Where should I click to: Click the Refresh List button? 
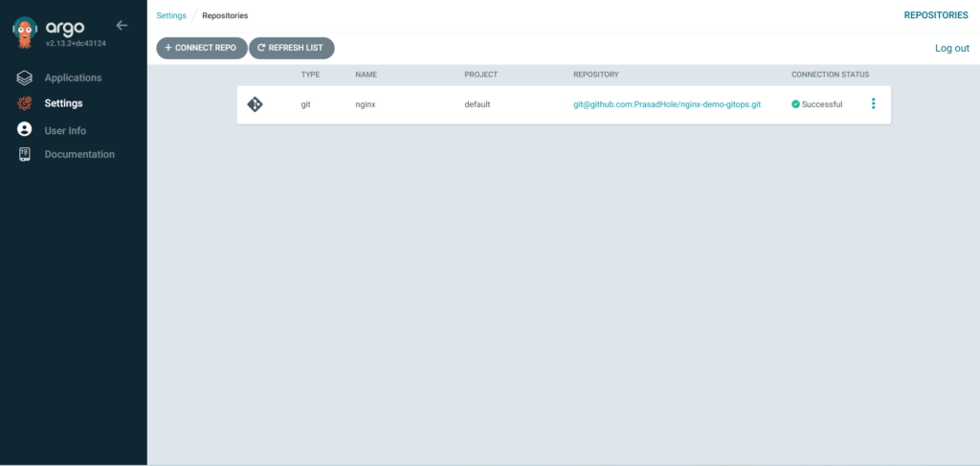(292, 48)
